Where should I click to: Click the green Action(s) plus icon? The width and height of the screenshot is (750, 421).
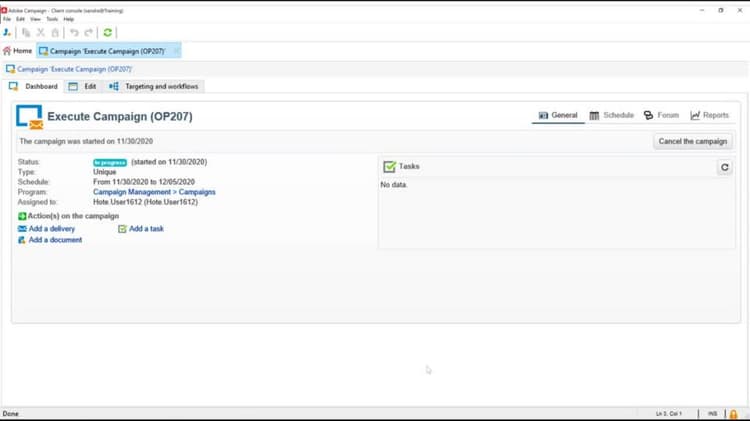[x=22, y=216]
